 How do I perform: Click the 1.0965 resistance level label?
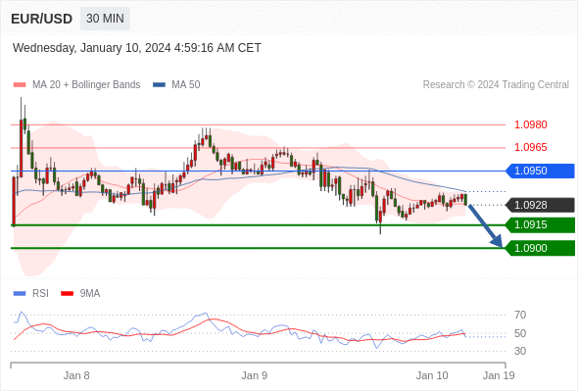coord(530,148)
